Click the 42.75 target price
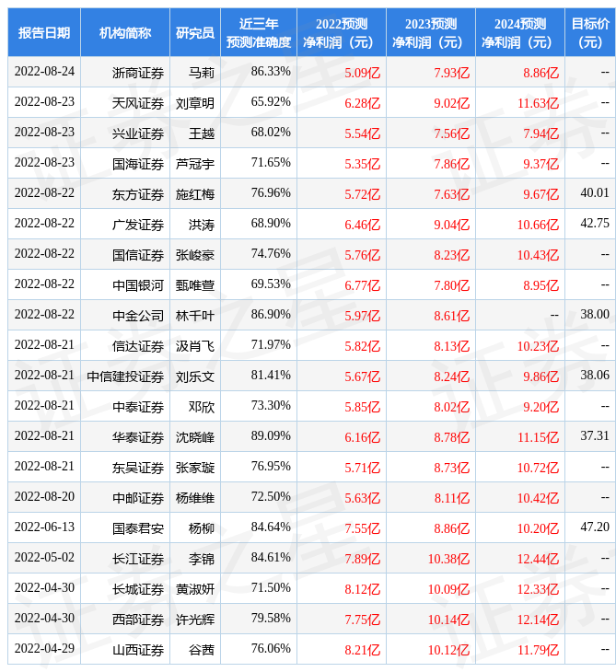Viewport: 616px width, 672px height. click(x=595, y=224)
